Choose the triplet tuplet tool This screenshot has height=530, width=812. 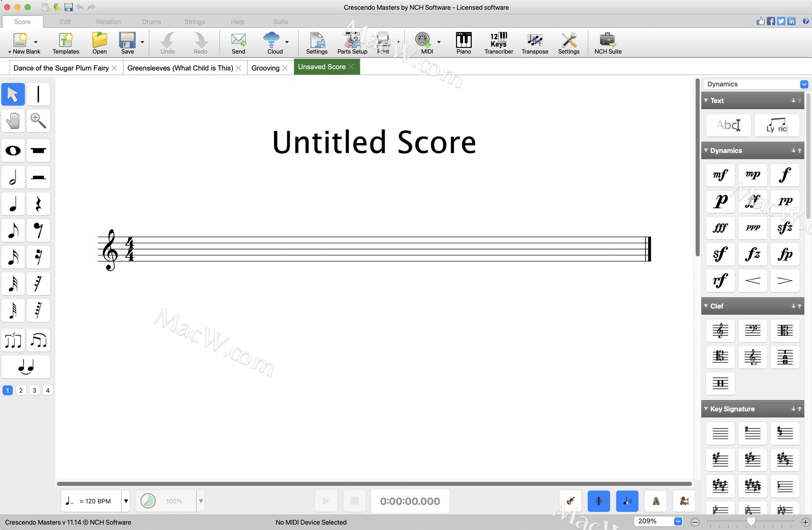13,340
